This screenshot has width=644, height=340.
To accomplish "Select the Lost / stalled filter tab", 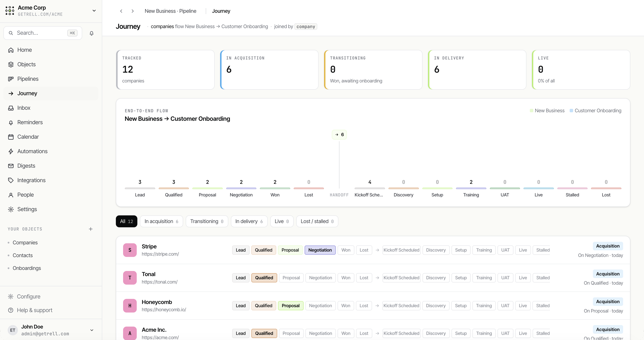I will 317,221.
